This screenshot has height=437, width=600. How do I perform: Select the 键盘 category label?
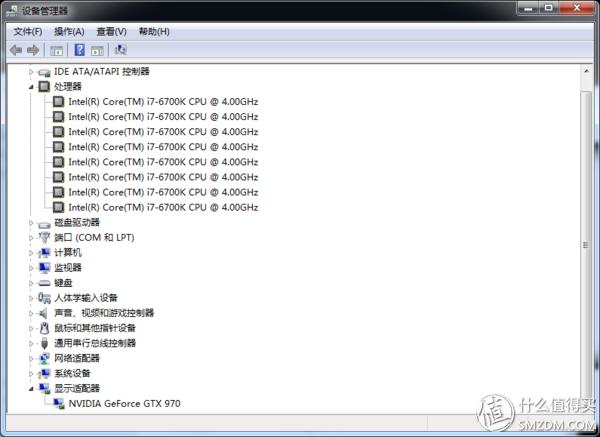[63, 283]
